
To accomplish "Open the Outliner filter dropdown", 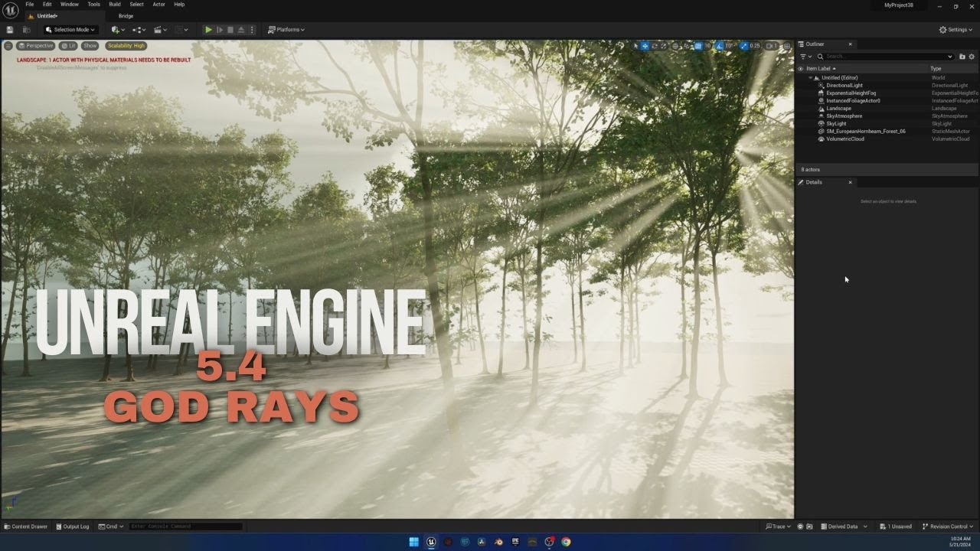I will tap(805, 57).
